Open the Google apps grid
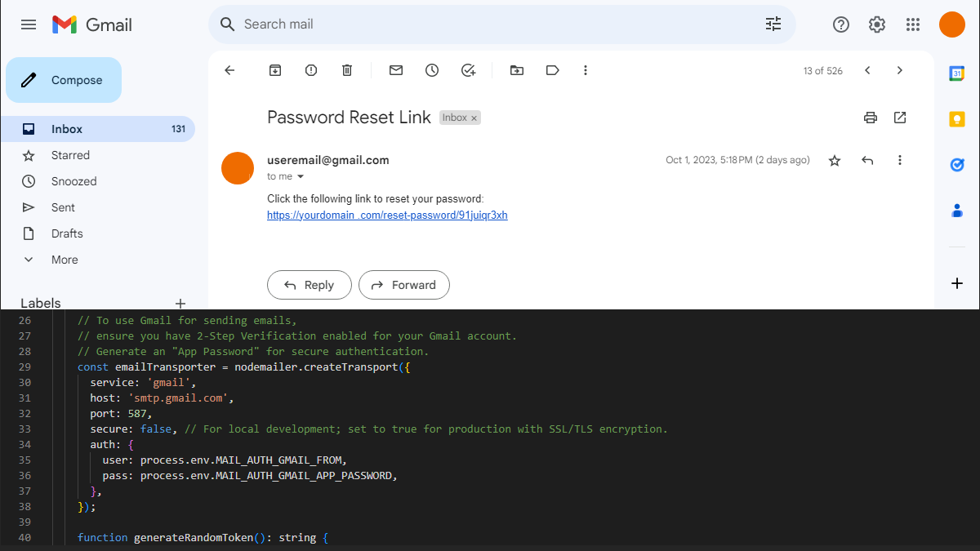The image size is (980, 551). 913,24
